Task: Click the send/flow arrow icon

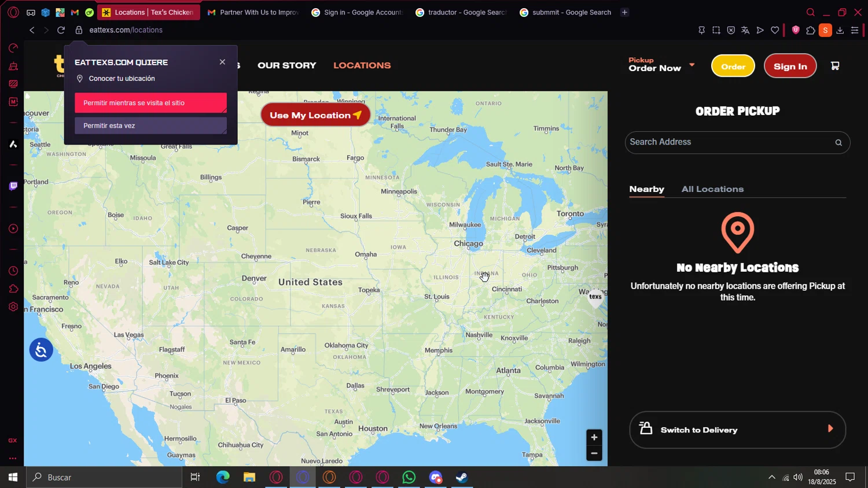Action: pyautogui.click(x=760, y=31)
